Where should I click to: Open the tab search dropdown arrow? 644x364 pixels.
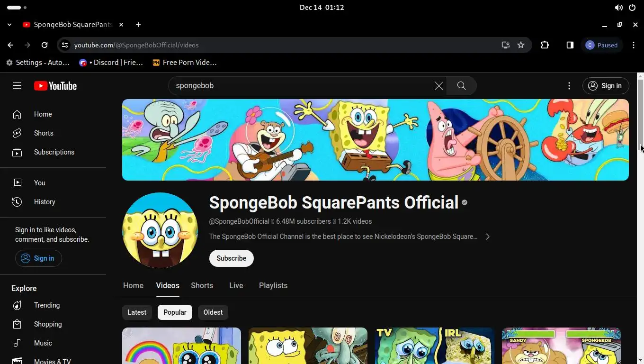point(9,25)
